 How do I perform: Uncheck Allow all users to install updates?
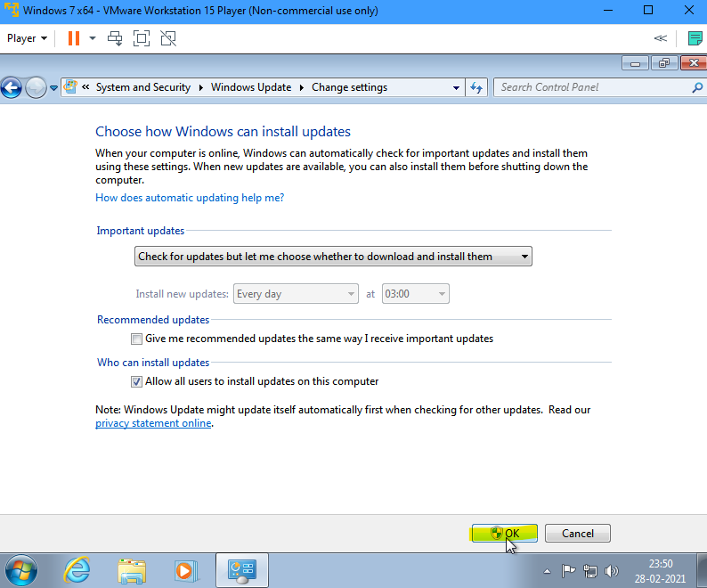click(x=136, y=382)
